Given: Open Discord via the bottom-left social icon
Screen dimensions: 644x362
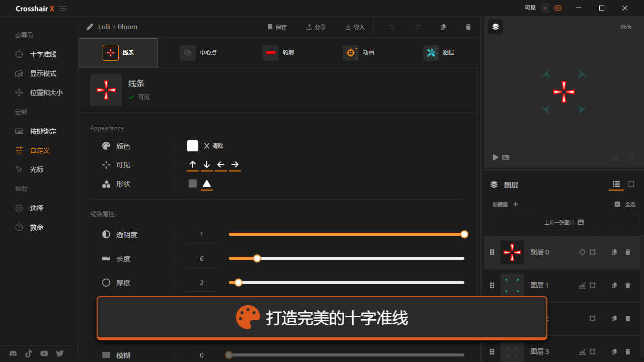Looking at the screenshot, I should point(13,353).
